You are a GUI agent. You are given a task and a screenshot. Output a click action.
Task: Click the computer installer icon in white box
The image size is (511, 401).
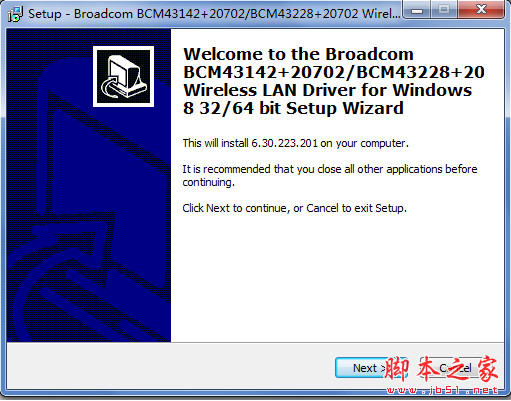tap(123, 76)
